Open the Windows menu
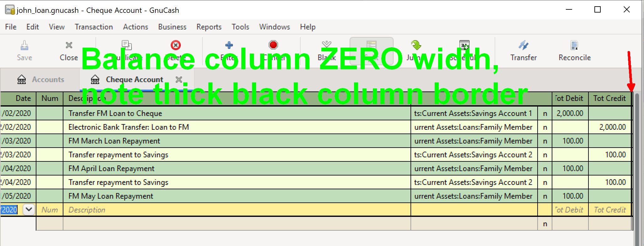644x246 pixels. (x=275, y=27)
